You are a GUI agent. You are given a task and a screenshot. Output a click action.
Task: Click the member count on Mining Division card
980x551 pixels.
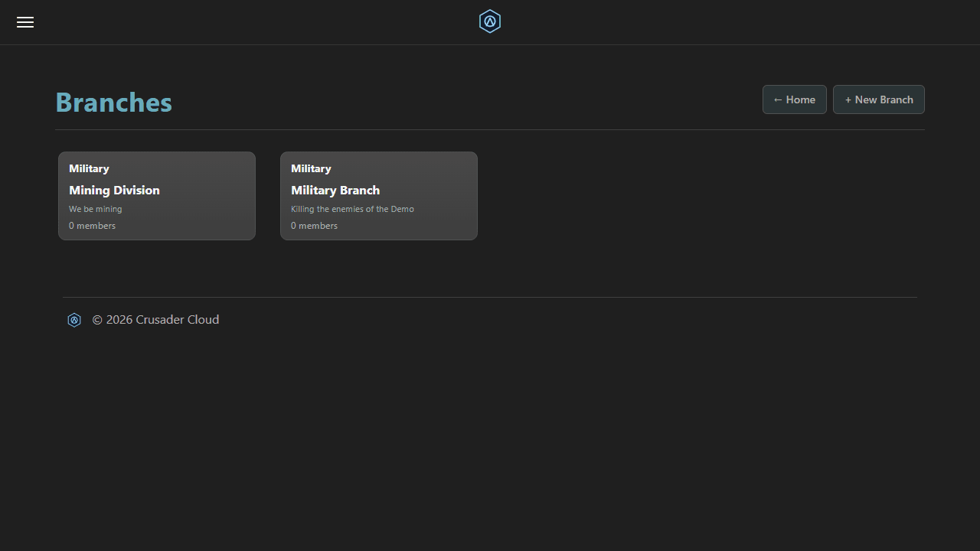[x=92, y=226]
